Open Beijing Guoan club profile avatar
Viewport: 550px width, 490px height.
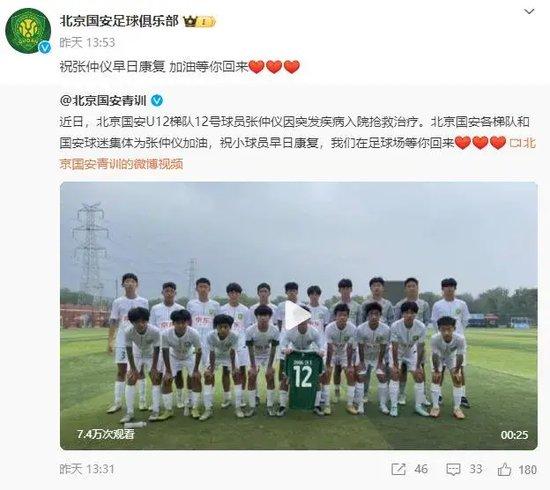click(28, 31)
